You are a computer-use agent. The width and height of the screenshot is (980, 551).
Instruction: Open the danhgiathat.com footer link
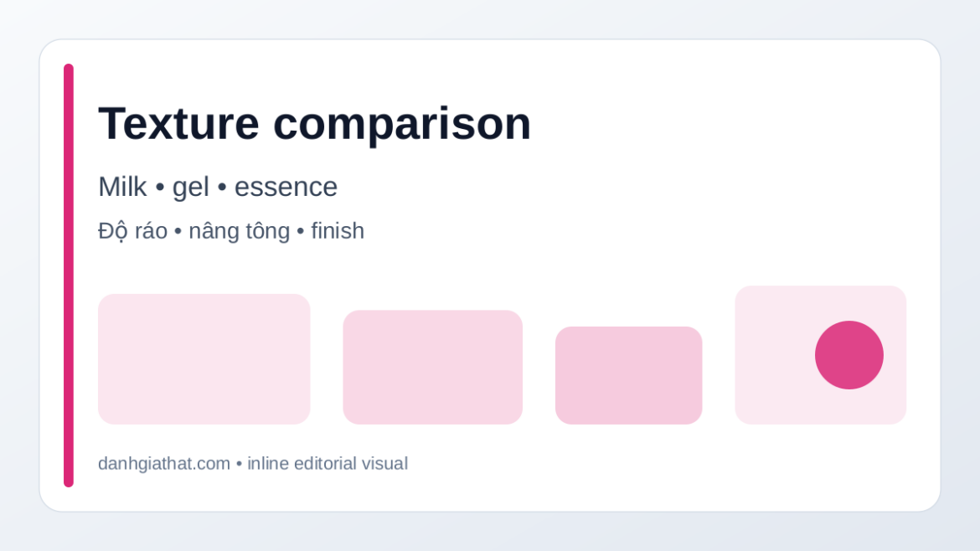(x=163, y=464)
